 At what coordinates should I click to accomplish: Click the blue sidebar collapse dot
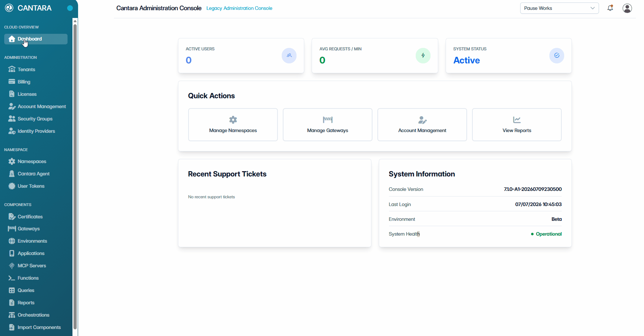[70, 8]
